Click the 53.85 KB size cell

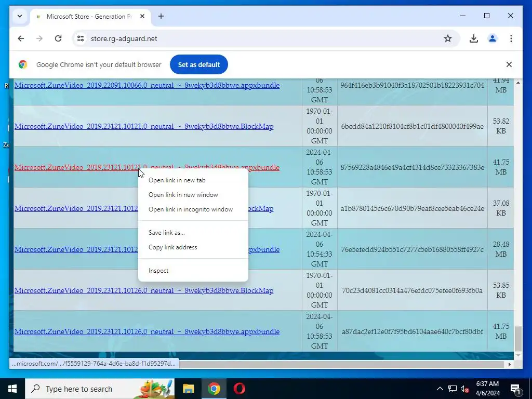(501, 290)
